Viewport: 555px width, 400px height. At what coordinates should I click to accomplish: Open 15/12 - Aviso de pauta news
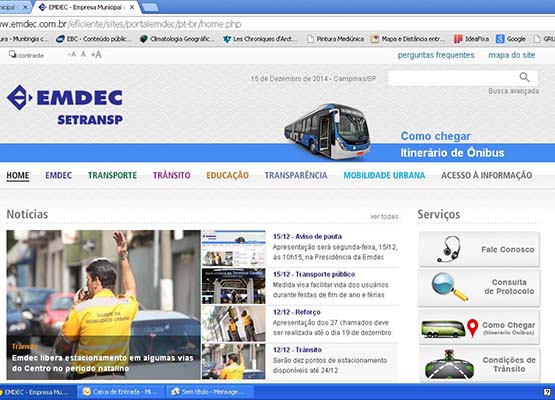307,236
